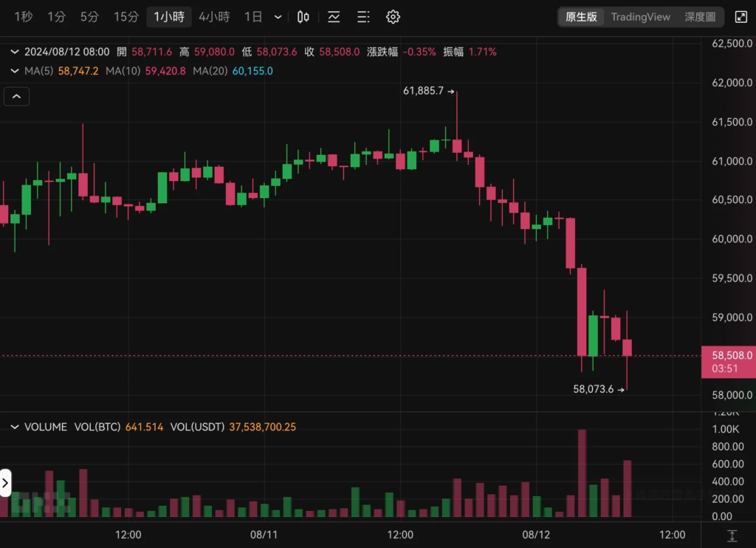756x548 pixels.
Task: Open the chart list layout icon
Action: tap(363, 17)
